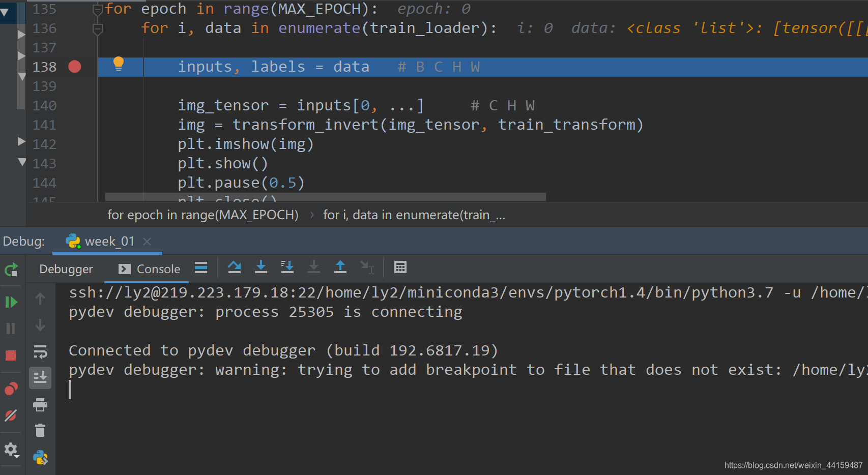This screenshot has height=475, width=868.
Task: Switch to Debugger tab
Action: [x=66, y=269]
